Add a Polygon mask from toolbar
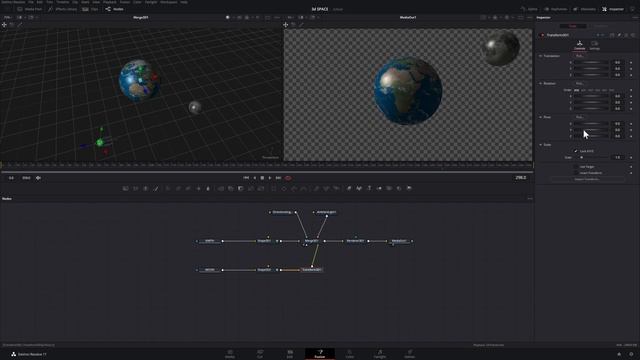The height and width of the screenshot is (360, 640). (294, 188)
